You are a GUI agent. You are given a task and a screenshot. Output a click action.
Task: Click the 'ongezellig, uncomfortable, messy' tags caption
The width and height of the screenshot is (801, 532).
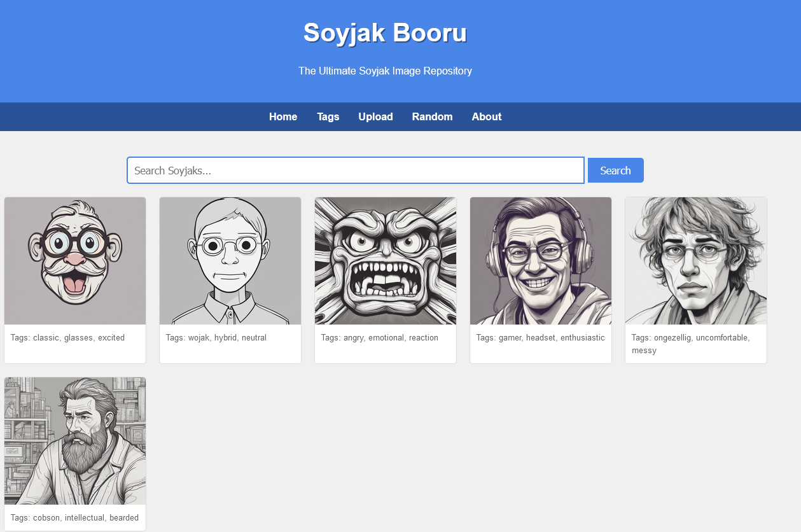690,344
